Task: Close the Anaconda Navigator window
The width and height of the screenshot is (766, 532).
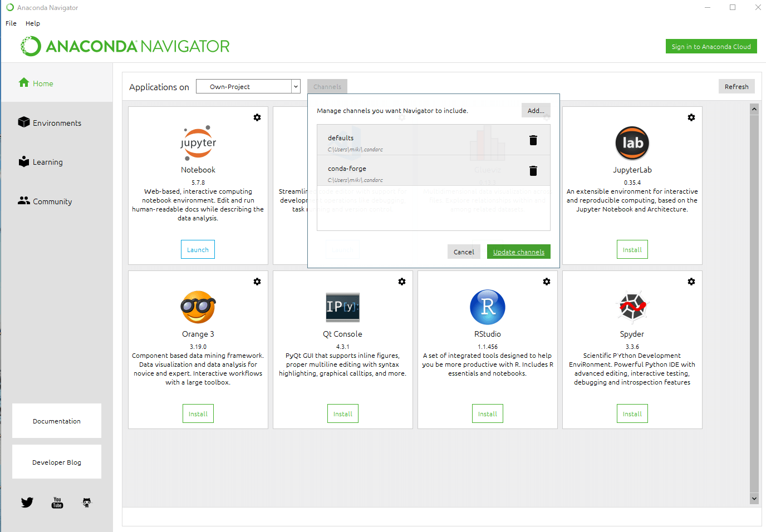Action: (758, 7)
